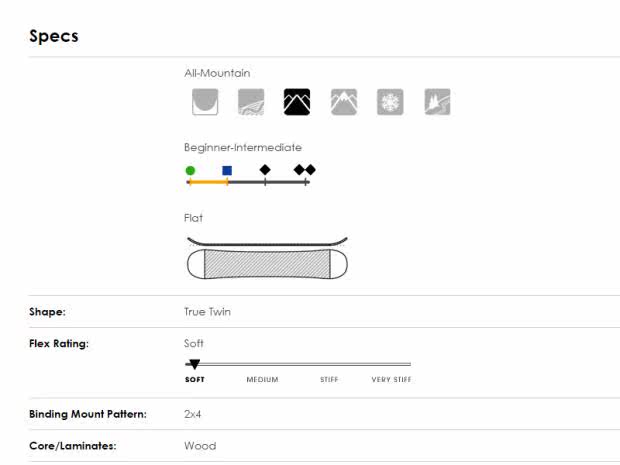
Task: Click the SOFT flex label
Action: coord(194,380)
